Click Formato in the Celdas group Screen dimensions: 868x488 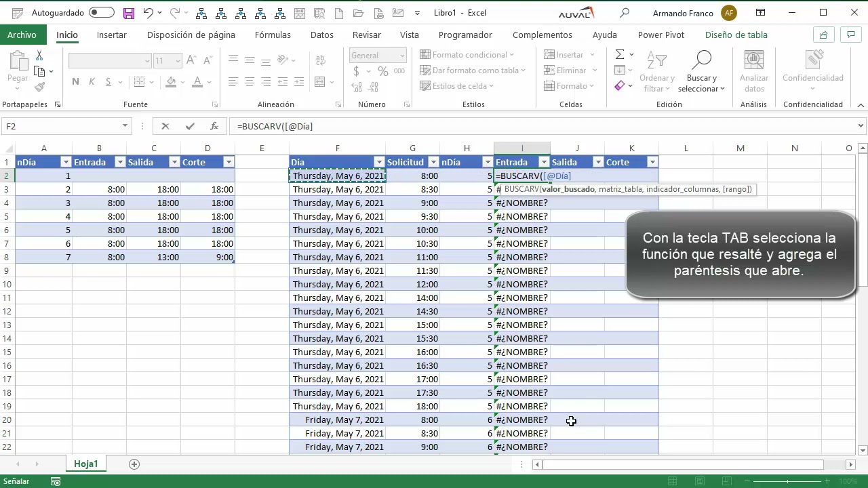tap(570, 86)
